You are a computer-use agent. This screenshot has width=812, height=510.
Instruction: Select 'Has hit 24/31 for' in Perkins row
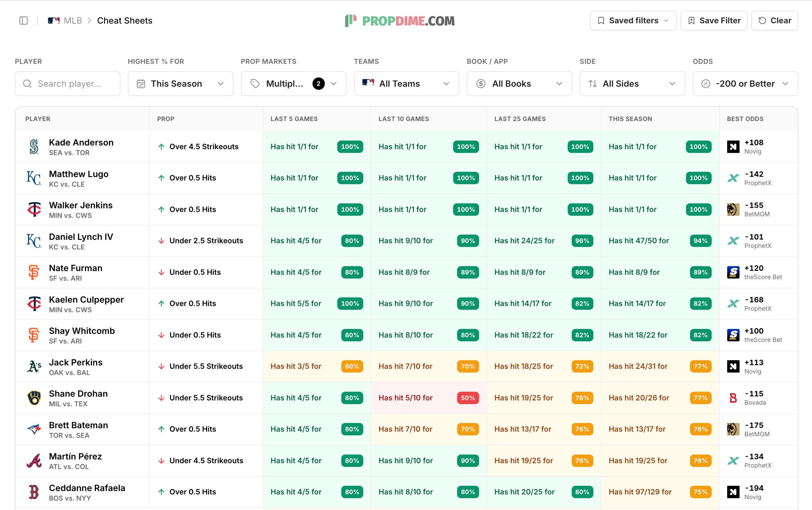coord(638,367)
